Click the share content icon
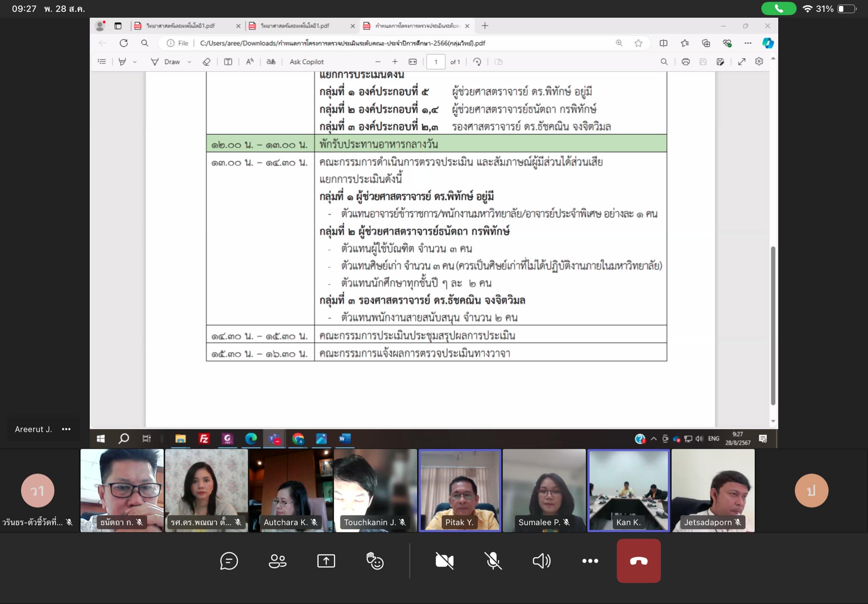Viewport: 868px width, 604px height. click(326, 561)
